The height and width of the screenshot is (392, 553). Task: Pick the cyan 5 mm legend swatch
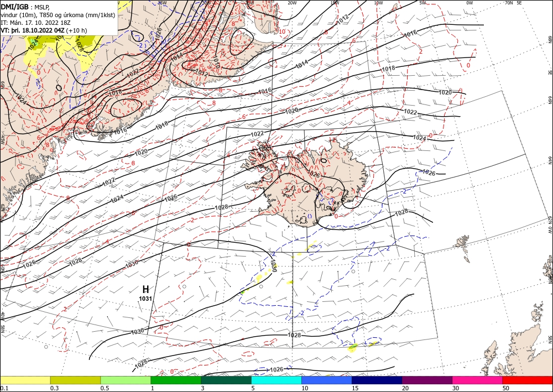click(x=276, y=380)
